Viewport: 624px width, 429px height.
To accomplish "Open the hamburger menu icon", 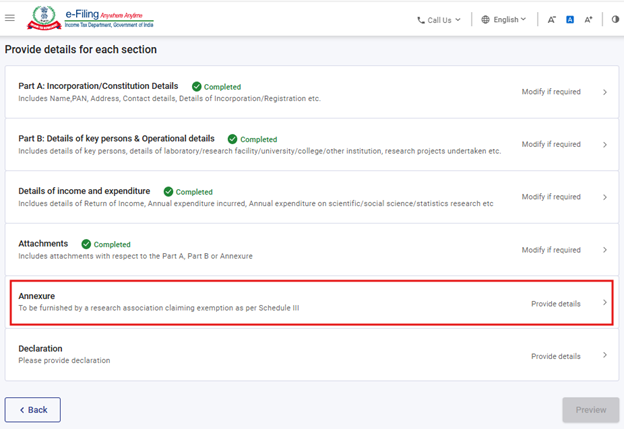I will [x=10, y=19].
